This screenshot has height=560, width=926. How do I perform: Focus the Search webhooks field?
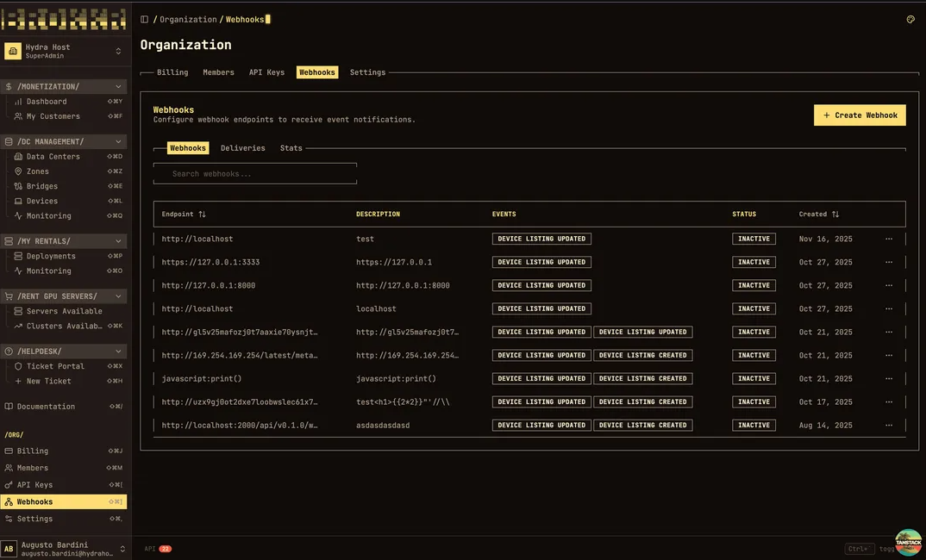255,174
